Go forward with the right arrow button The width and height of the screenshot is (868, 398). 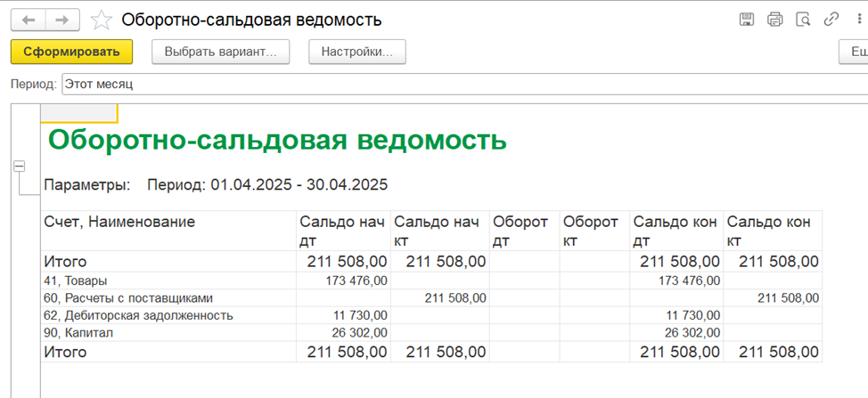(x=62, y=21)
